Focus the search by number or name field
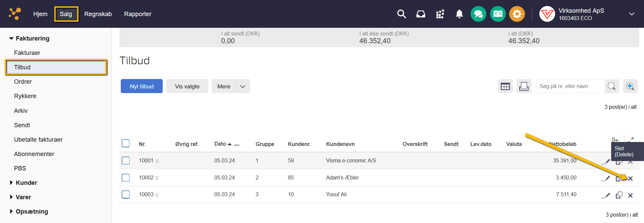This screenshot has width=644, height=223. (570, 86)
